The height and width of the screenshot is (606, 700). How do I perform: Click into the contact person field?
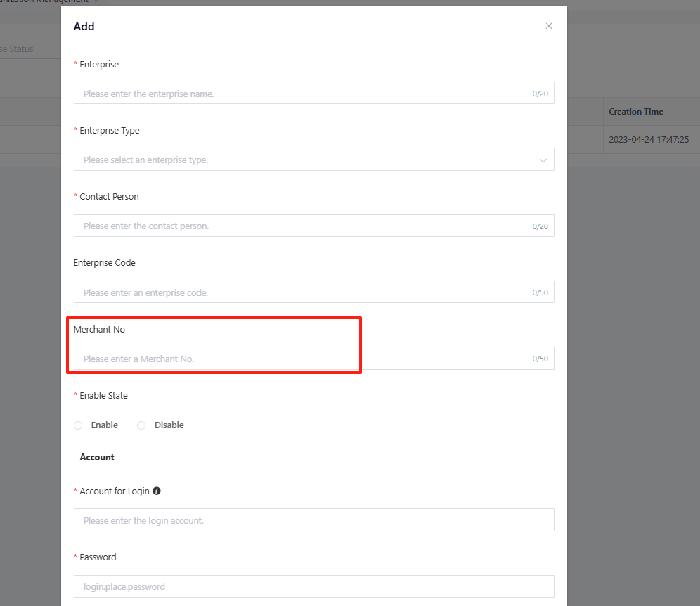click(302, 226)
